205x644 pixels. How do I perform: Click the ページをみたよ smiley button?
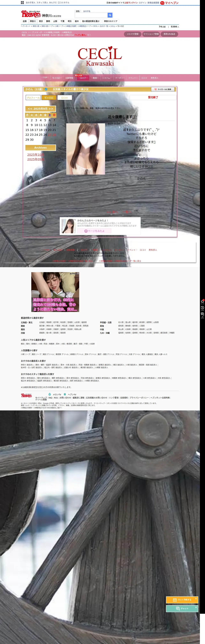(94, 231)
